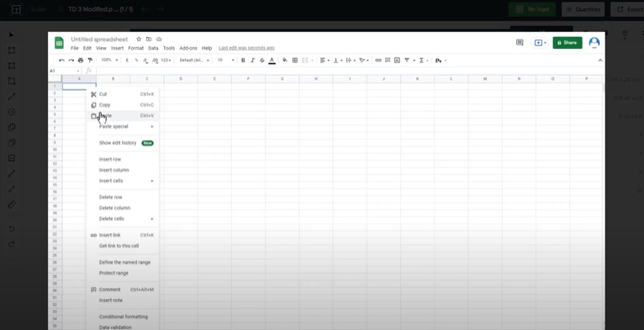Image resolution: width=644 pixels, height=330 pixels.
Task: Create a filter with funnel icon
Action: [x=407, y=60]
